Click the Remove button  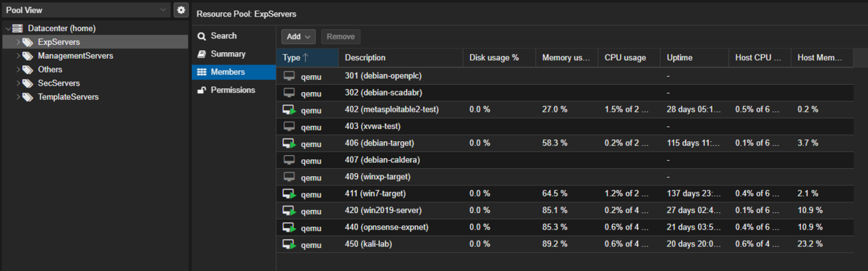pos(340,36)
